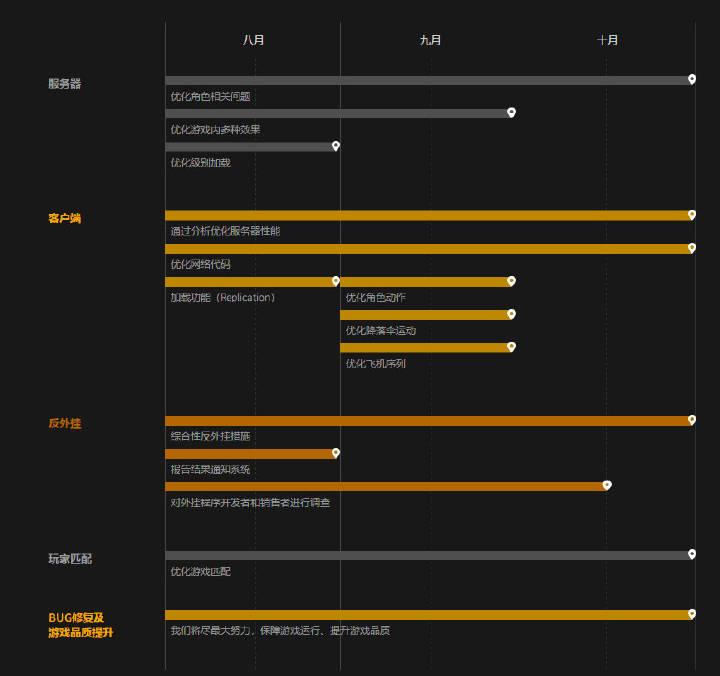The height and width of the screenshot is (676, 720).
Task: Click the gold bar above 加载功能 (Replication)
Action: tap(250, 282)
